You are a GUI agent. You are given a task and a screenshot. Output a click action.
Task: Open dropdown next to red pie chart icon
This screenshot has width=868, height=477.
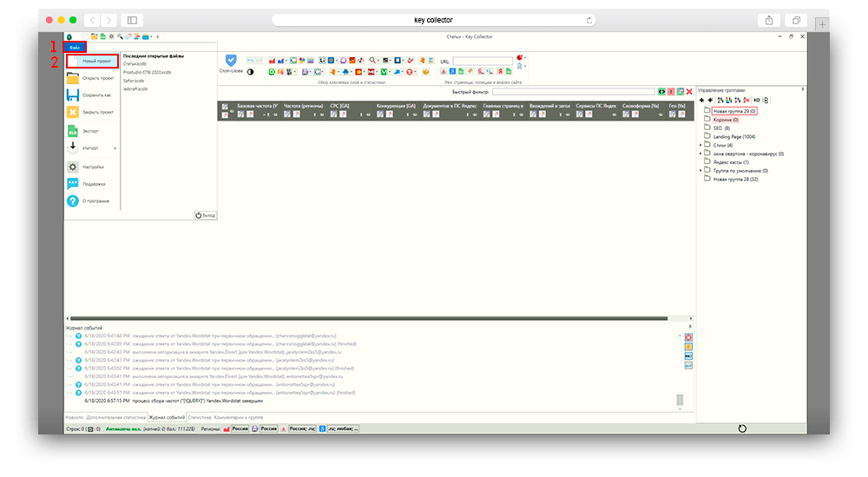click(525, 57)
